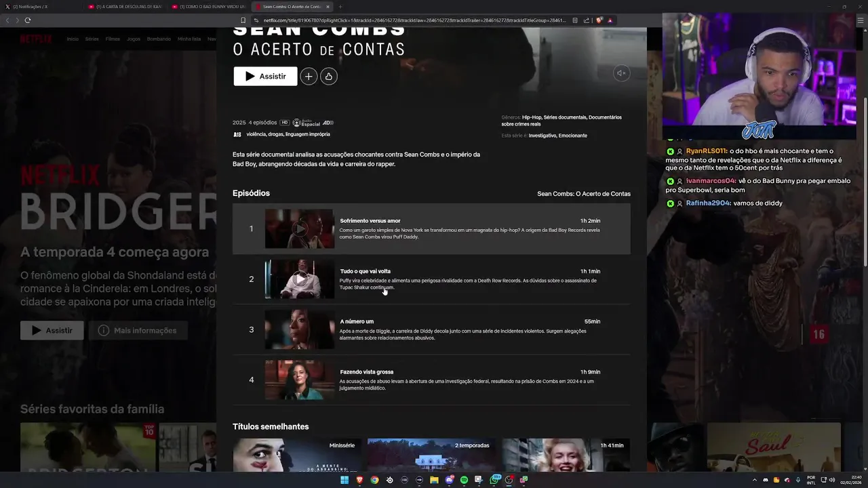Go to Jogos in Netflix nav

click(134, 39)
